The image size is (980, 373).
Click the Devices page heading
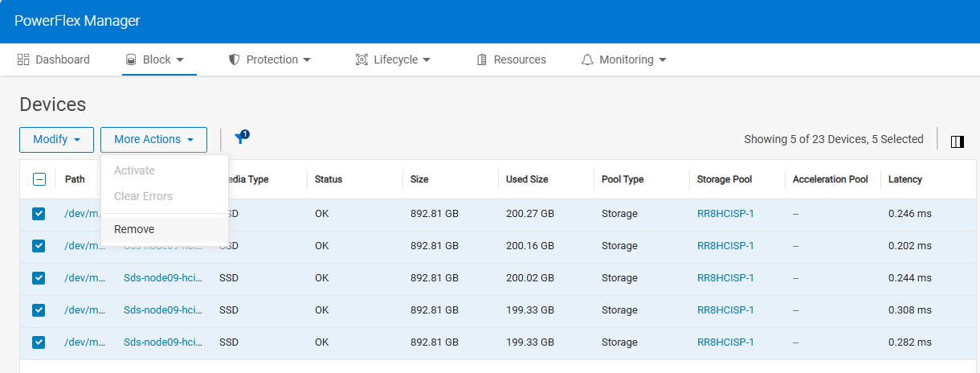click(x=52, y=105)
